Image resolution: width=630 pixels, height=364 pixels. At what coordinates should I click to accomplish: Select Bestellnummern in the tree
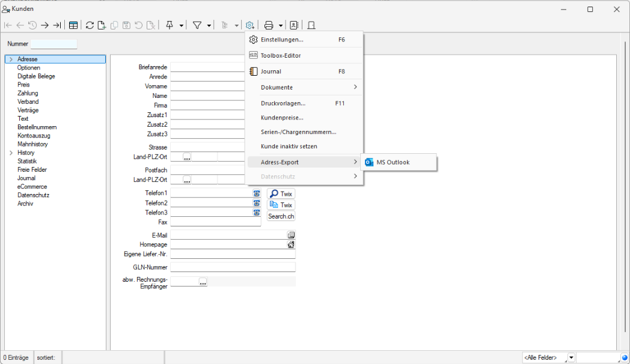37,127
